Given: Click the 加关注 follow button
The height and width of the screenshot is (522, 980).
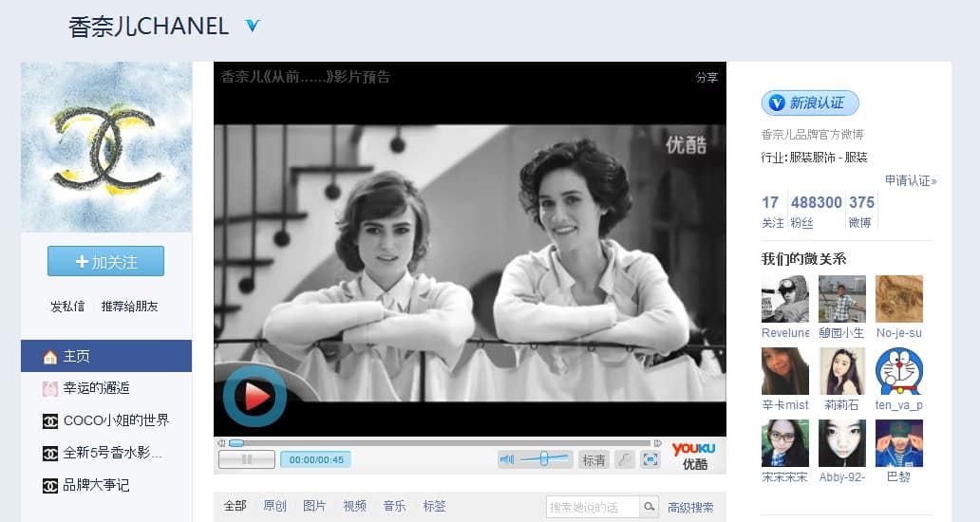Looking at the screenshot, I should (x=106, y=261).
